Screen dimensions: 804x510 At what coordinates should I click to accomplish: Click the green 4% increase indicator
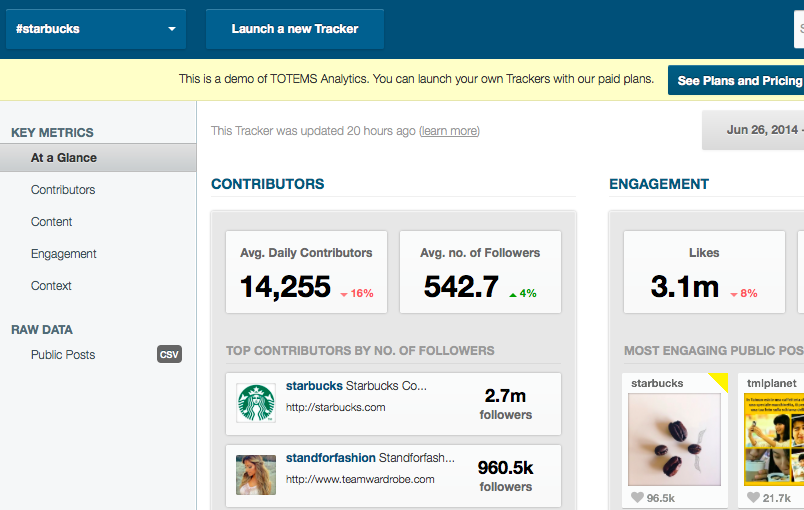(x=523, y=294)
